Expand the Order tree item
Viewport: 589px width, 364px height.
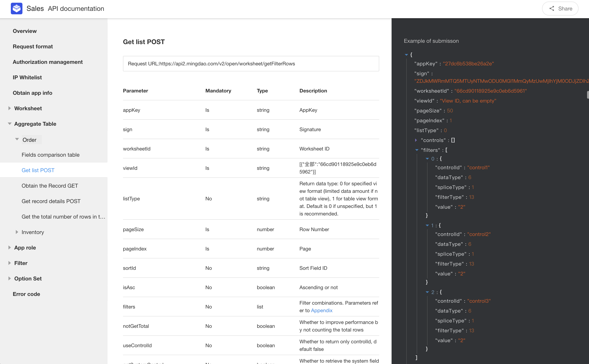(x=16, y=139)
